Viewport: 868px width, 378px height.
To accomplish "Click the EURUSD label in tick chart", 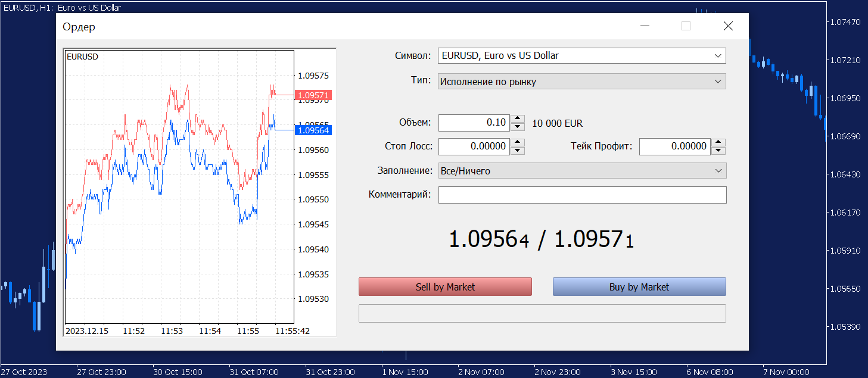I will pos(83,57).
